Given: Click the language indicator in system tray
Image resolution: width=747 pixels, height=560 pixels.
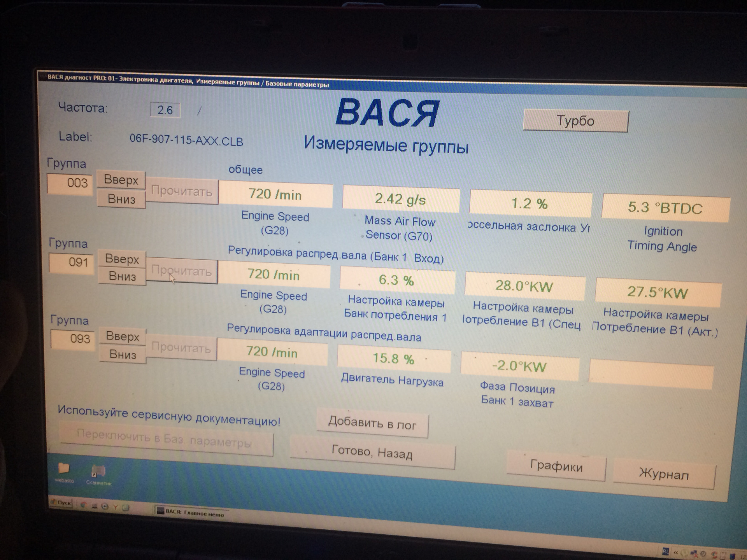Looking at the screenshot, I should click(665, 552).
